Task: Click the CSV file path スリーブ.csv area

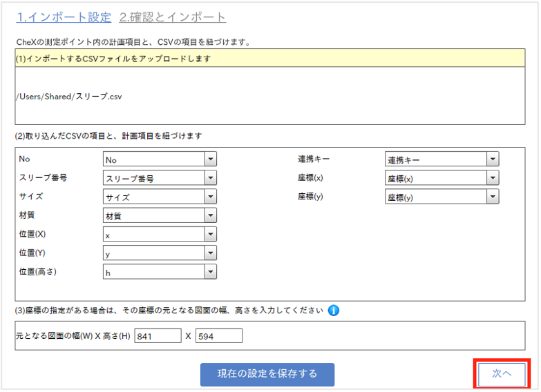Action: click(x=70, y=97)
